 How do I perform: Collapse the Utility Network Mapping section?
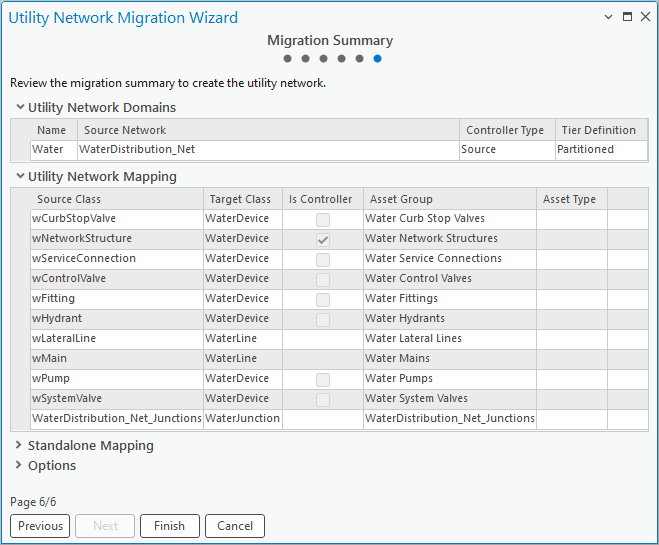click(18, 177)
